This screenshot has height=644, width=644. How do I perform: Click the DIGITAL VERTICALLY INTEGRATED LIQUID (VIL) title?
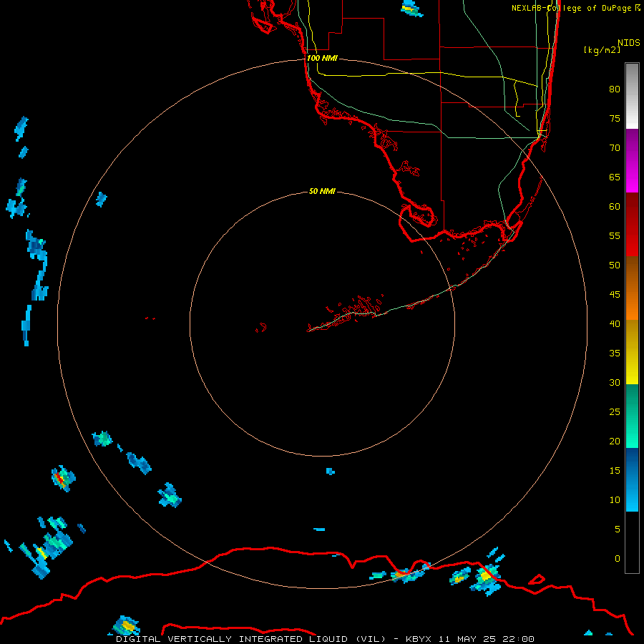click(x=252, y=639)
